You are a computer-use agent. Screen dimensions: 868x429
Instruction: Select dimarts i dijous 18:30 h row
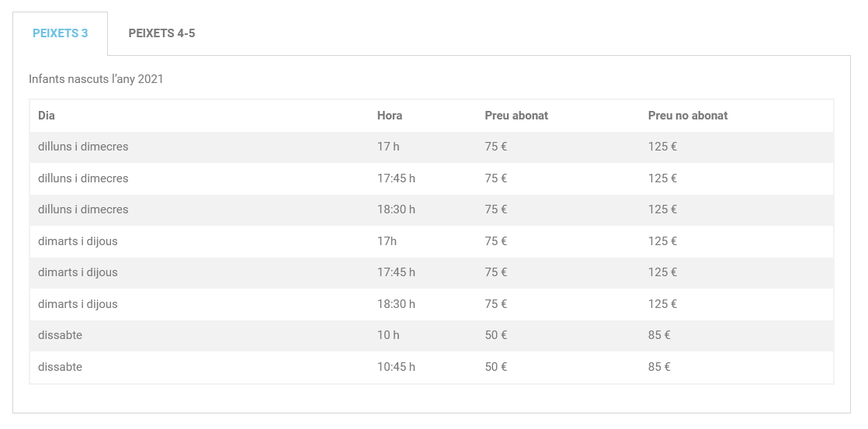point(432,305)
